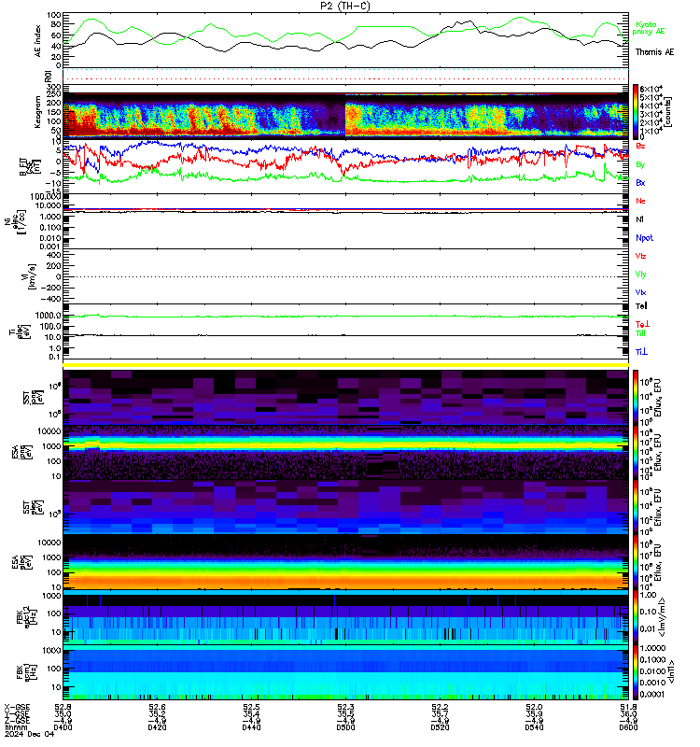
Task: Click the 0520 time tick label
Action: 440,727
